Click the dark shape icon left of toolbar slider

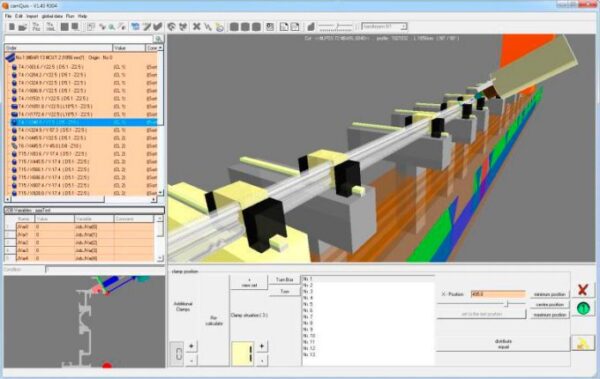[311, 26]
